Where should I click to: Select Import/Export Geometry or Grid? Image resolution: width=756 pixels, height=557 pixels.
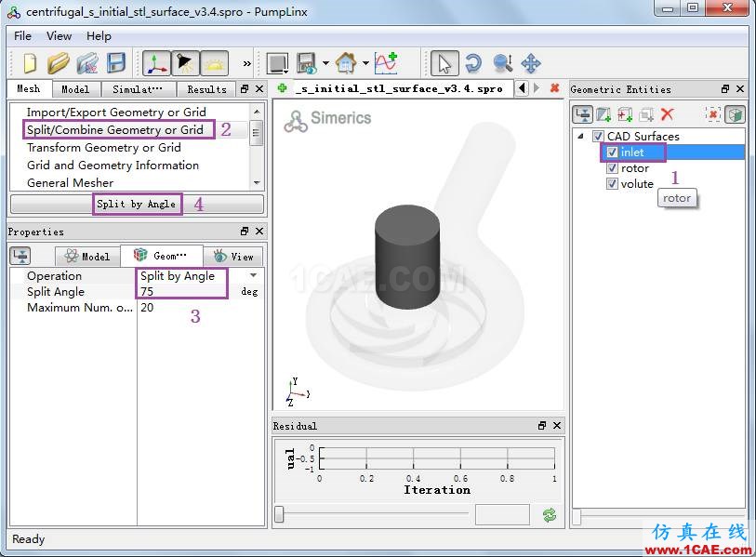(x=116, y=113)
